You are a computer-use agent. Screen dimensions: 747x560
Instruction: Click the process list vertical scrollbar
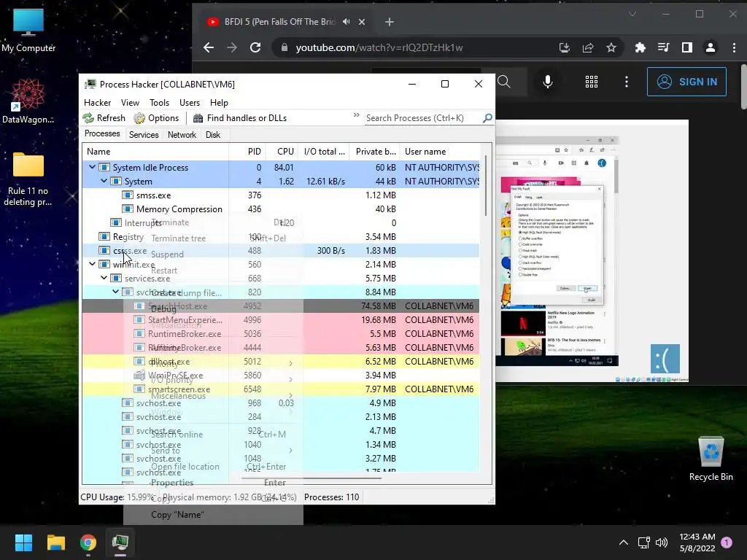(485, 186)
